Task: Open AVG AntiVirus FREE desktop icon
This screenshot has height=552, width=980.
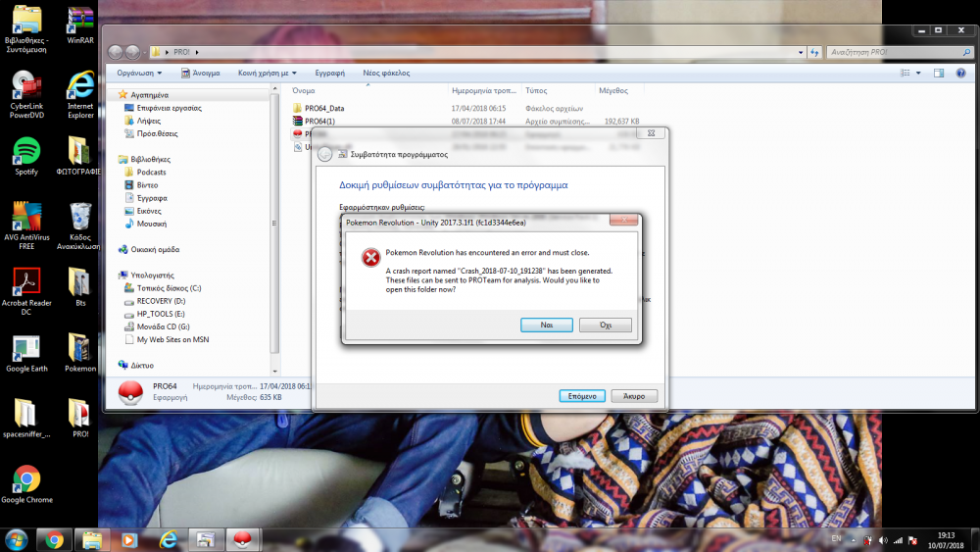Action: pos(26,226)
